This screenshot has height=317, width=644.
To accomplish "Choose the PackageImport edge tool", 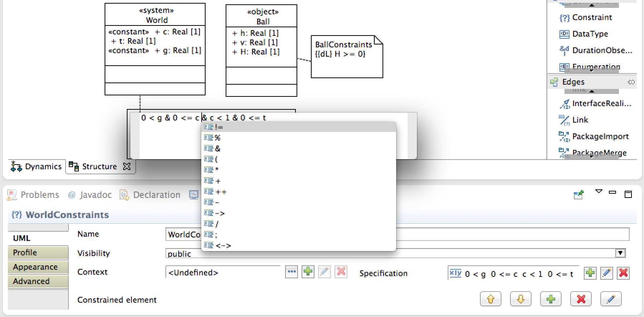I will click(600, 137).
